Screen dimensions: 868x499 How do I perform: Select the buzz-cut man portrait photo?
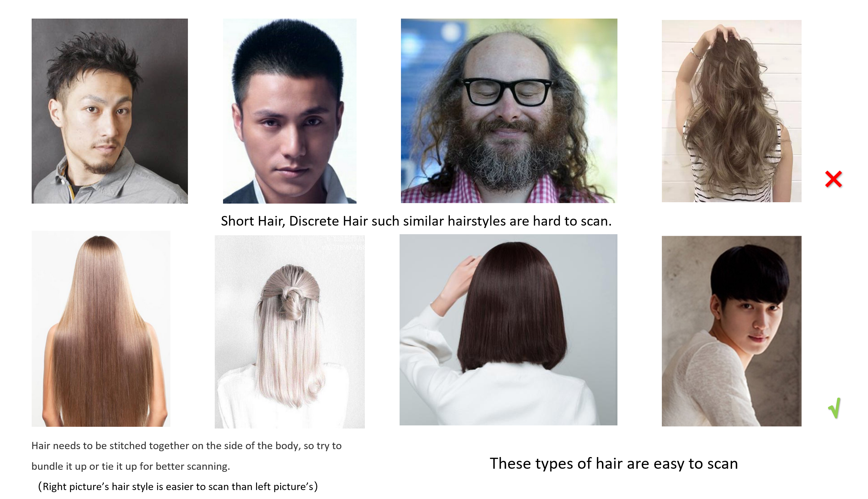(x=290, y=111)
